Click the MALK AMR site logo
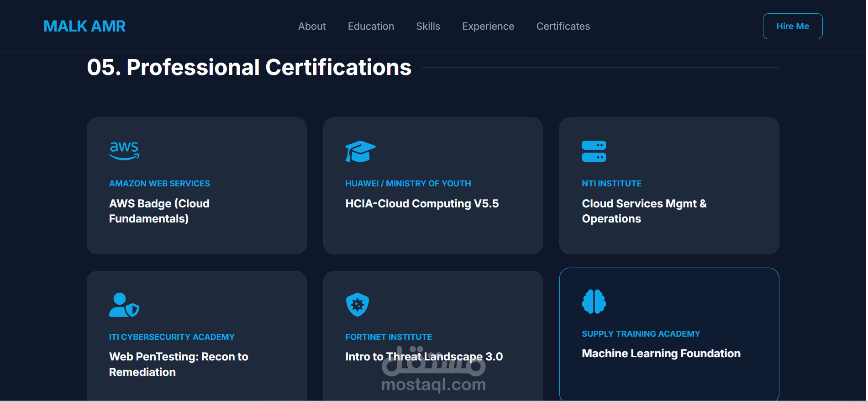This screenshot has width=868, height=402. point(84,26)
